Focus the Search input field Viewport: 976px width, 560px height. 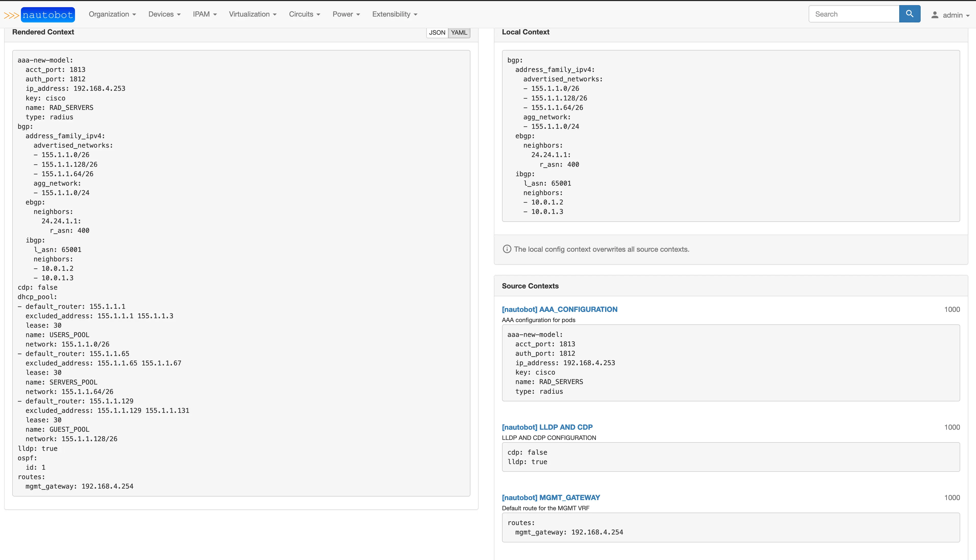click(x=854, y=14)
